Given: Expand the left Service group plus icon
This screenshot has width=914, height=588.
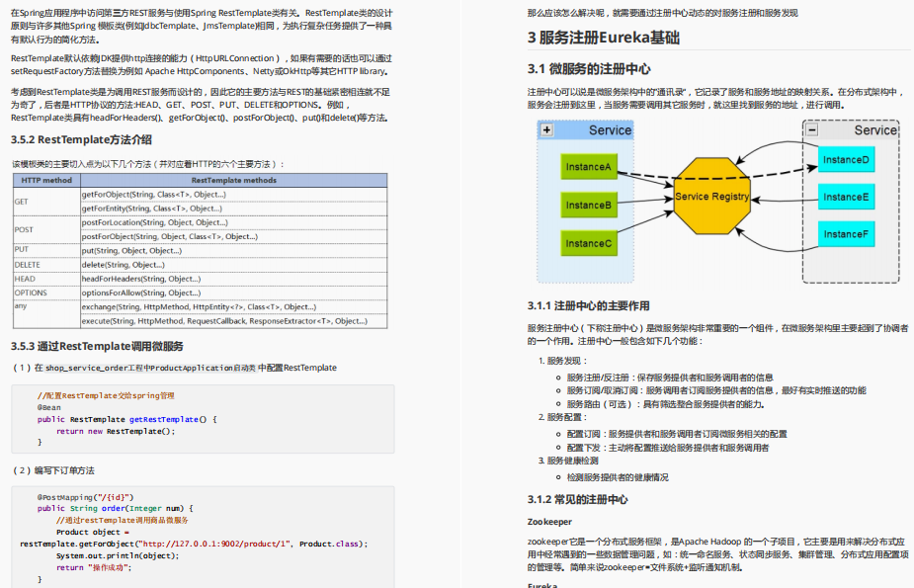Looking at the screenshot, I should [546, 130].
